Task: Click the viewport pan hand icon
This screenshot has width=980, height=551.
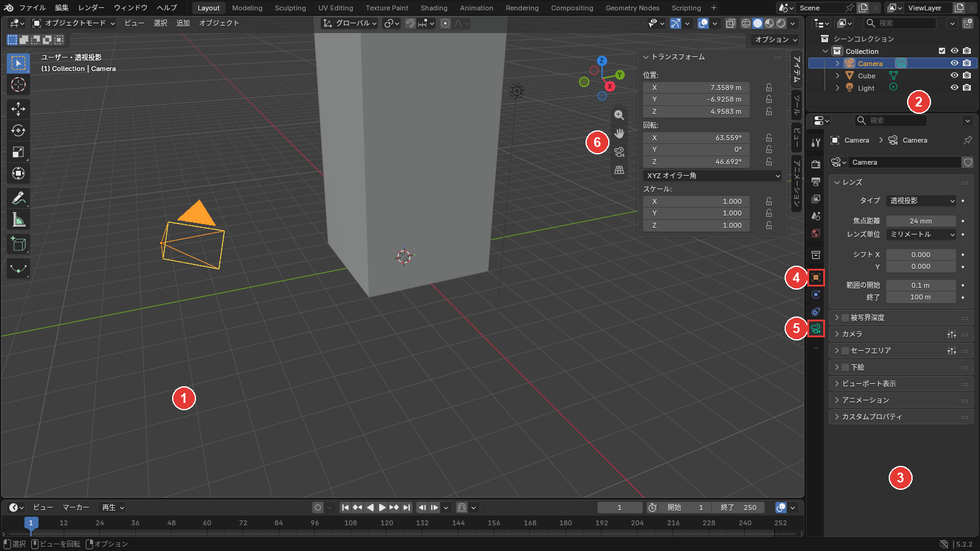Action: tap(619, 133)
